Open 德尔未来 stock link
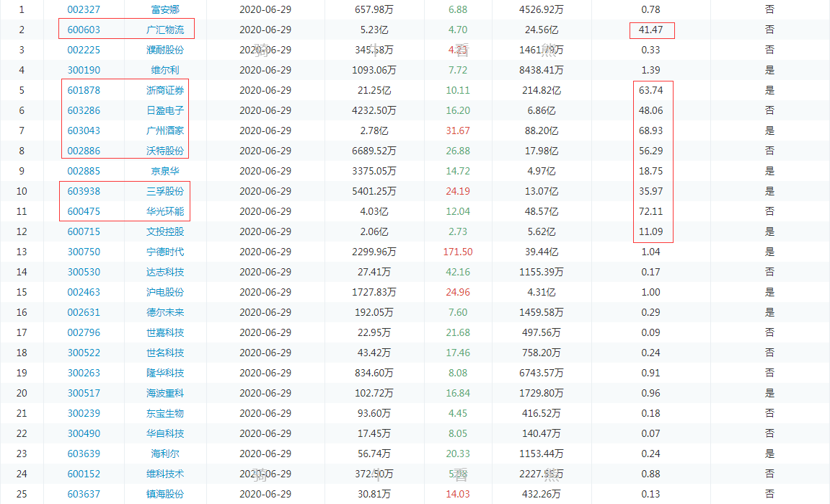The height and width of the screenshot is (504, 830). click(165, 312)
